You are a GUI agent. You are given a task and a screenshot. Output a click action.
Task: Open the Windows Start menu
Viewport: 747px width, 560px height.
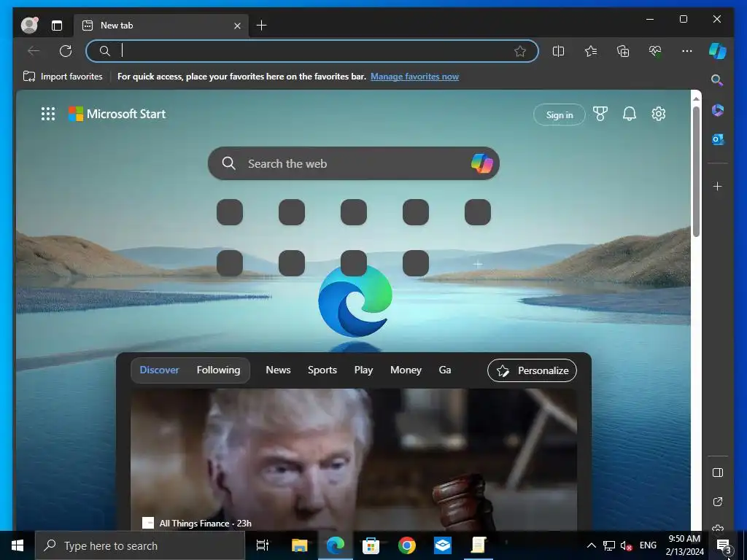pos(18,545)
